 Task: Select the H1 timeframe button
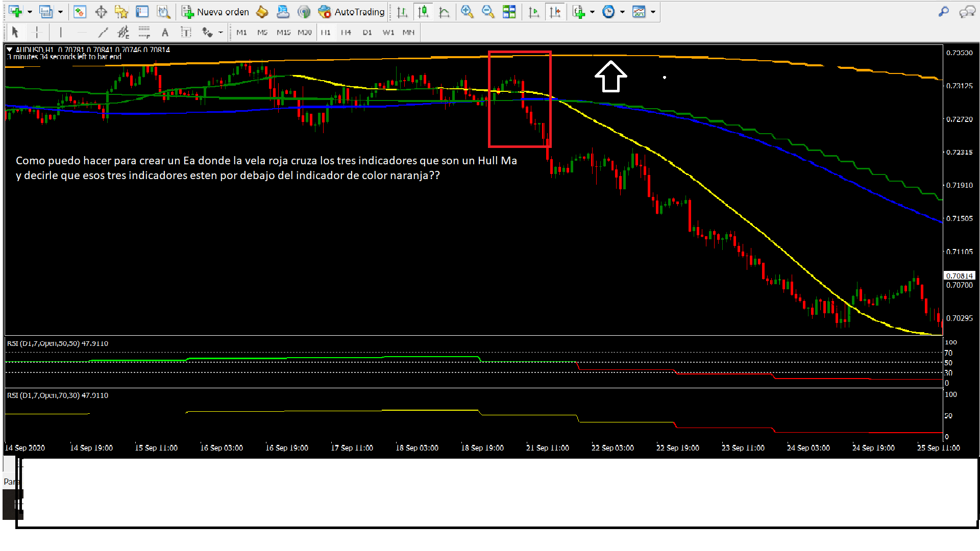point(326,33)
